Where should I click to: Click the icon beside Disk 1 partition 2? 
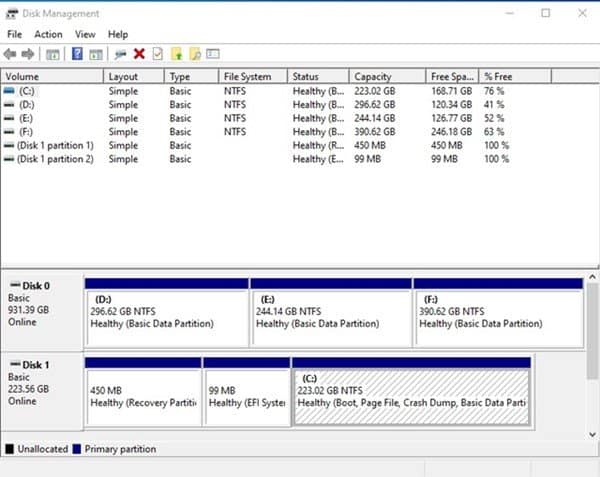coord(9,159)
